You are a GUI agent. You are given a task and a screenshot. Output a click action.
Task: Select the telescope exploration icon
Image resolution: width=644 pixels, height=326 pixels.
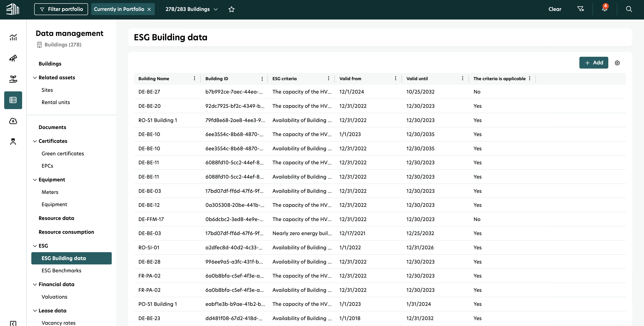[x=13, y=58]
